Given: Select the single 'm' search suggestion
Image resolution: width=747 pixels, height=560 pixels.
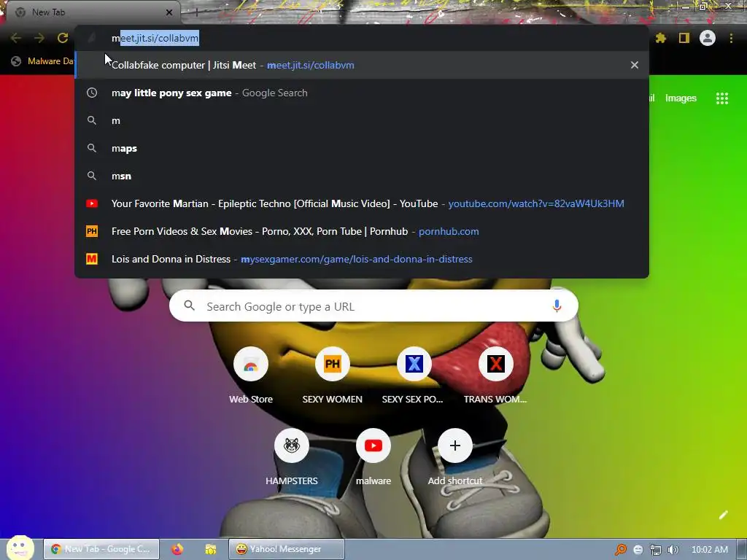Looking at the screenshot, I should coord(362,120).
